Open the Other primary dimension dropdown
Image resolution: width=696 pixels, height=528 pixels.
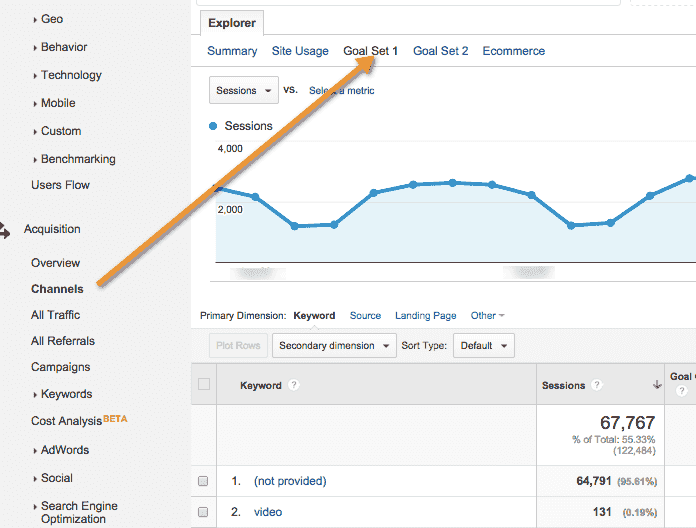488,316
